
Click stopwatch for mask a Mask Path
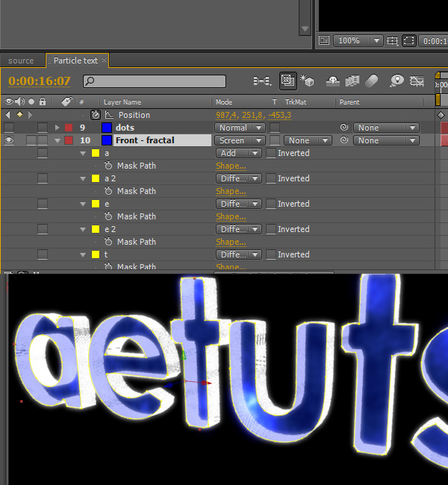(108, 166)
